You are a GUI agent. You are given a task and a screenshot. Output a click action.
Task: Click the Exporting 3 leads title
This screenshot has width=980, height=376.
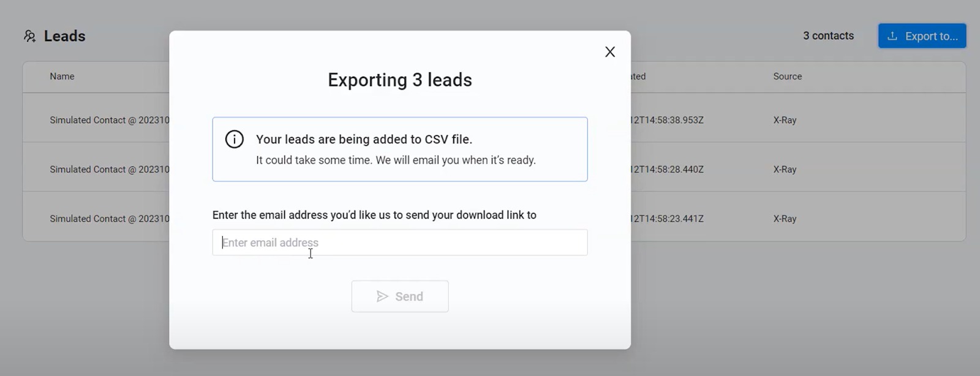click(x=399, y=80)
